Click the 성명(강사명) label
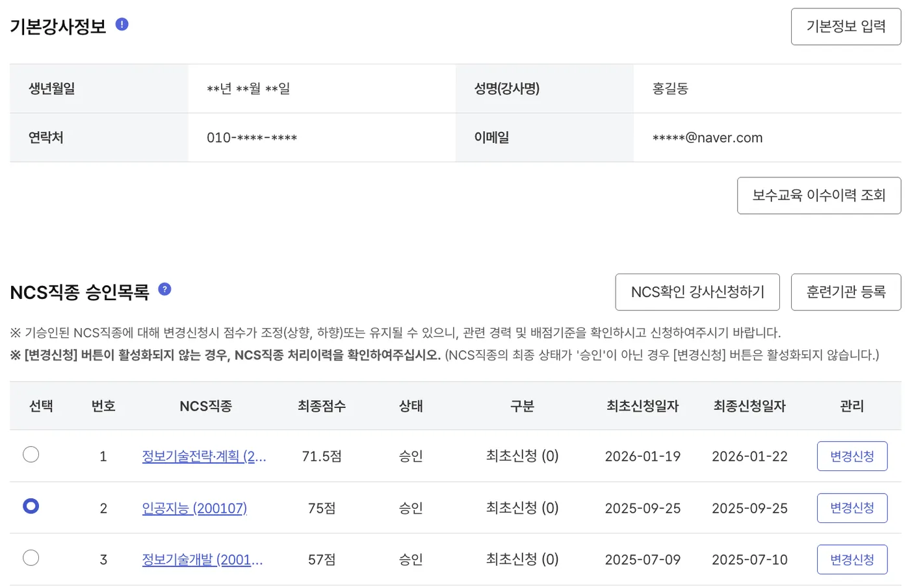 [507, 88]
